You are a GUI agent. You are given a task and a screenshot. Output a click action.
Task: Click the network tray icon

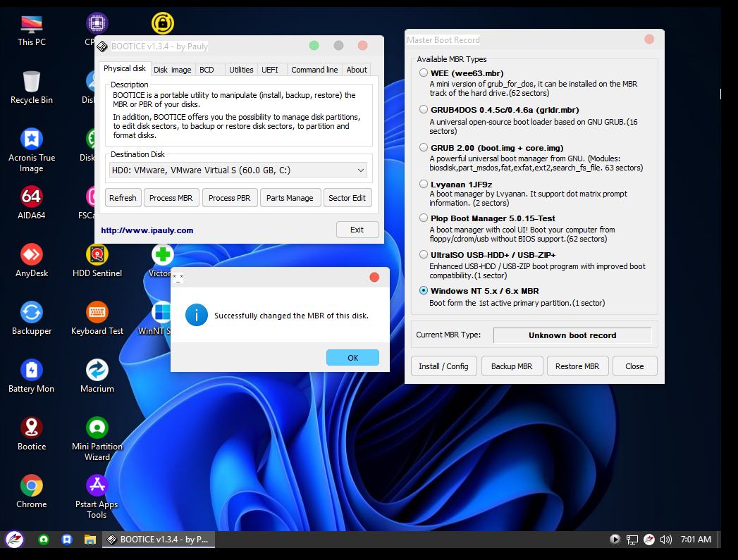(632, 540)
